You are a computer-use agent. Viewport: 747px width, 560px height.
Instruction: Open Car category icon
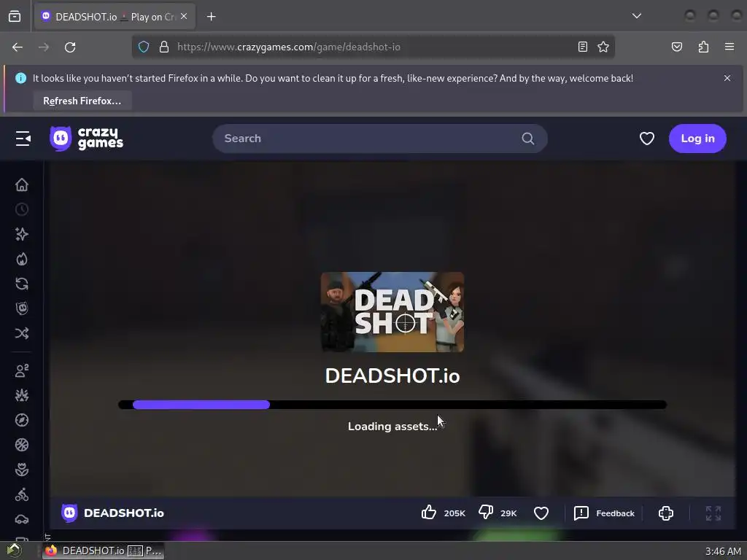click(x=22, y=519)
